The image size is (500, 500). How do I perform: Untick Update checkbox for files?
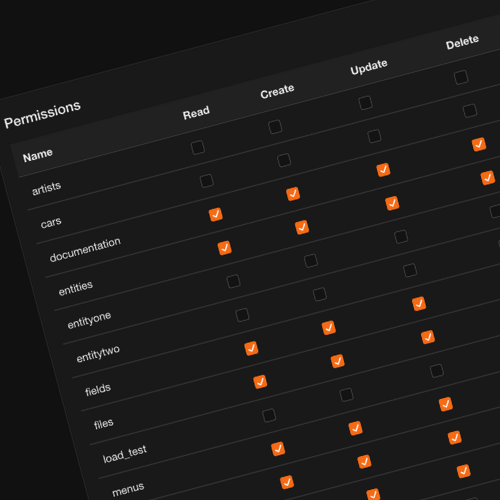428,337
